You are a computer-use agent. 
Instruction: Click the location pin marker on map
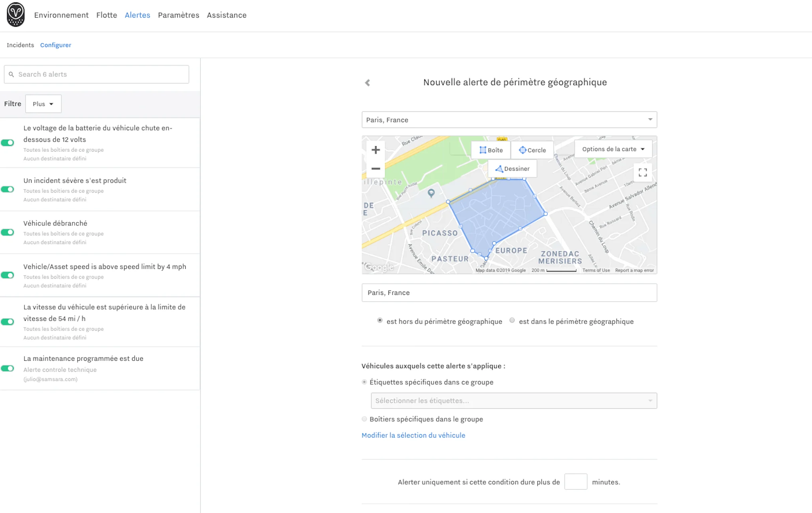(x=431, y=193)
